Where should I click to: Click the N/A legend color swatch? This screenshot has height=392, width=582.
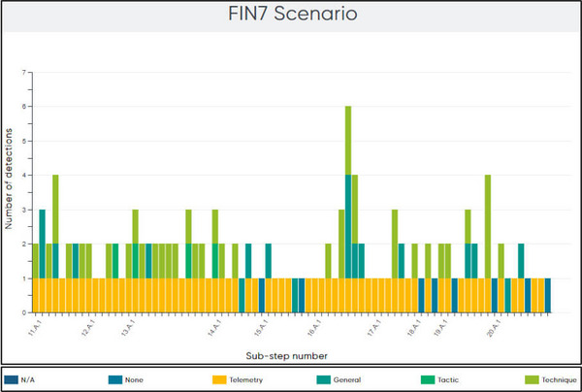click(13, 379)
